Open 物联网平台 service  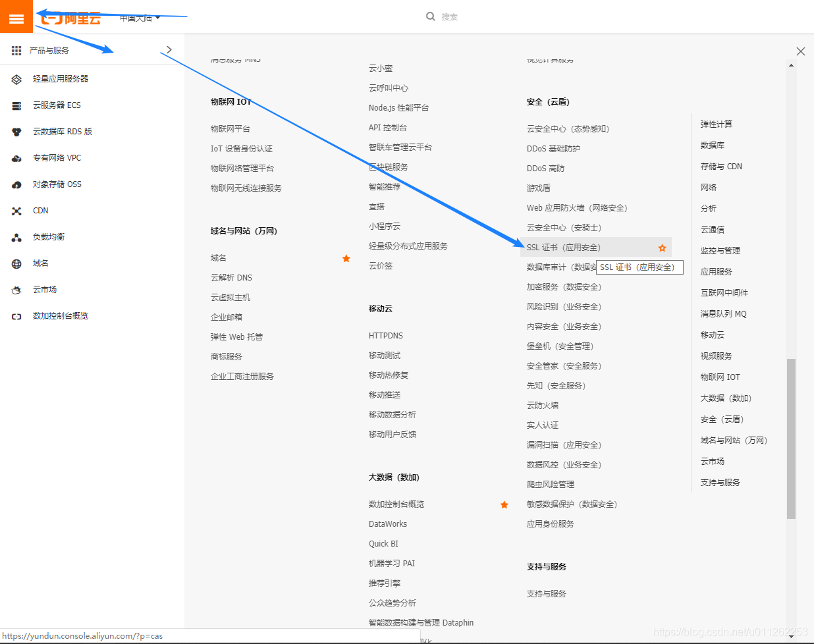tap(231, 129)
